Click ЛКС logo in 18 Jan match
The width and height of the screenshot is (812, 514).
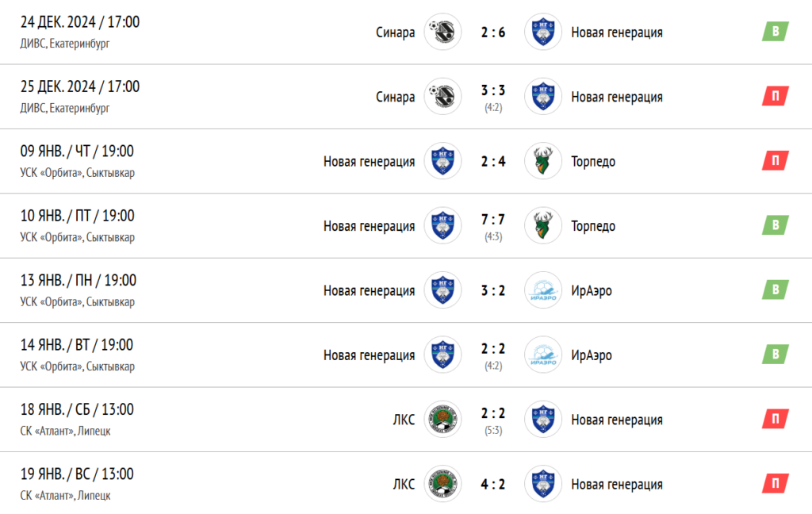442,419
